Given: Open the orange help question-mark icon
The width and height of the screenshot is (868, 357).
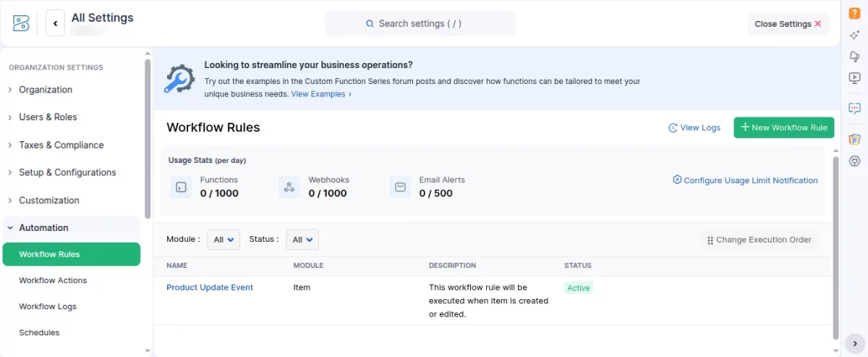Looking at the screenshot, I should 854,13.
